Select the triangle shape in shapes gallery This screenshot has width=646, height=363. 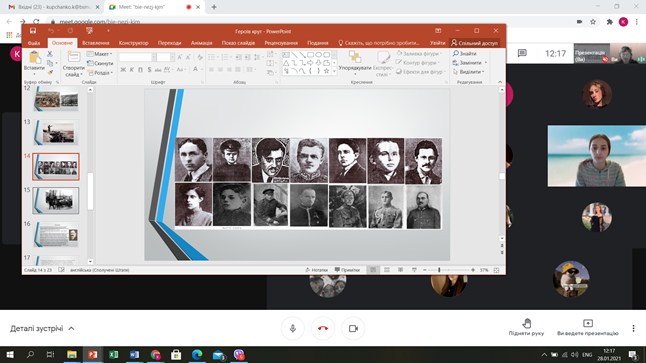click(286, 63)
